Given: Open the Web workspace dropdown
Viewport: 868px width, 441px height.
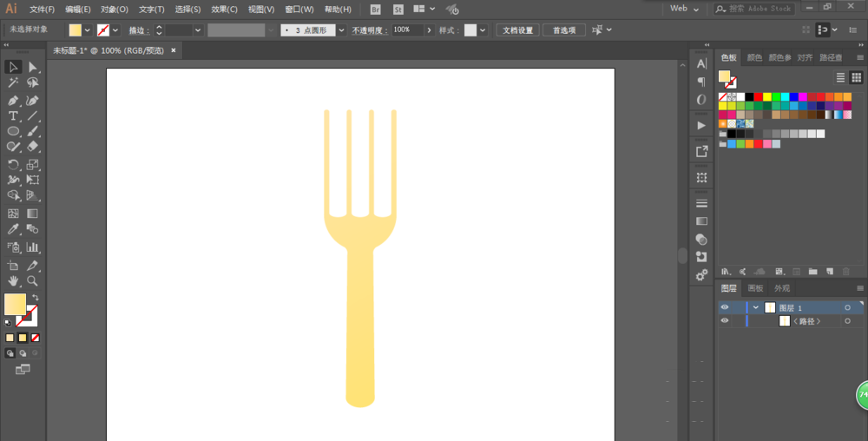Looking at the screenshot, I should (x=685, y=9).
